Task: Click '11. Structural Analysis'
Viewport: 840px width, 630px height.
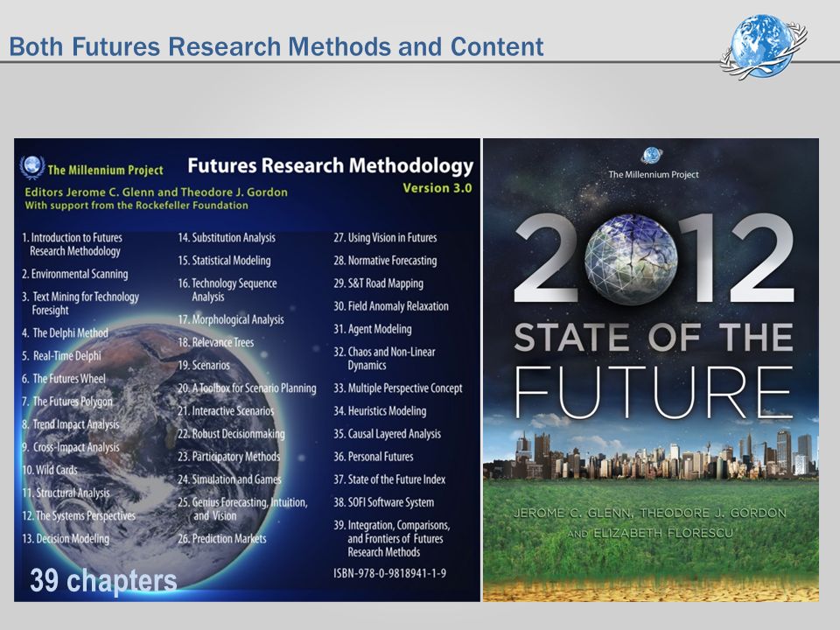Action: (x=66, y=493)
